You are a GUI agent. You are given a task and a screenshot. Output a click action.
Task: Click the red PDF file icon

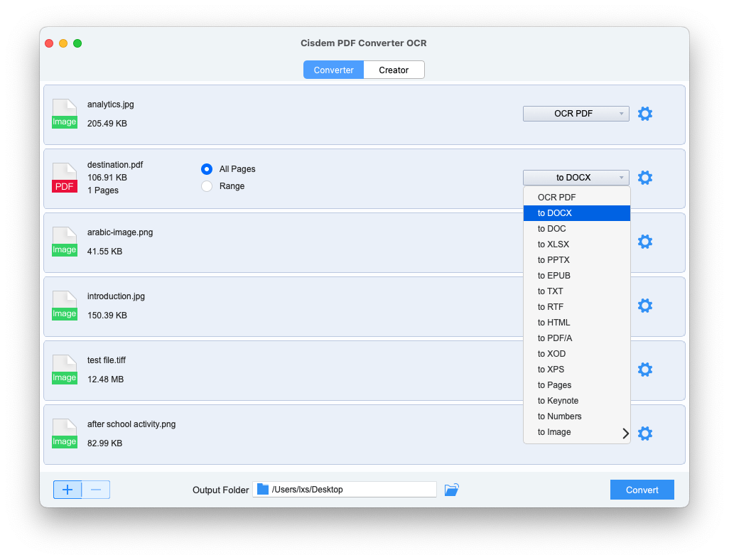click(64, 178)
